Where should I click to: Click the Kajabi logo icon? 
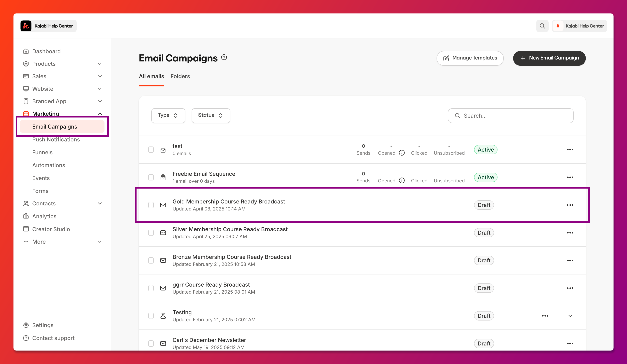(26, 26)
